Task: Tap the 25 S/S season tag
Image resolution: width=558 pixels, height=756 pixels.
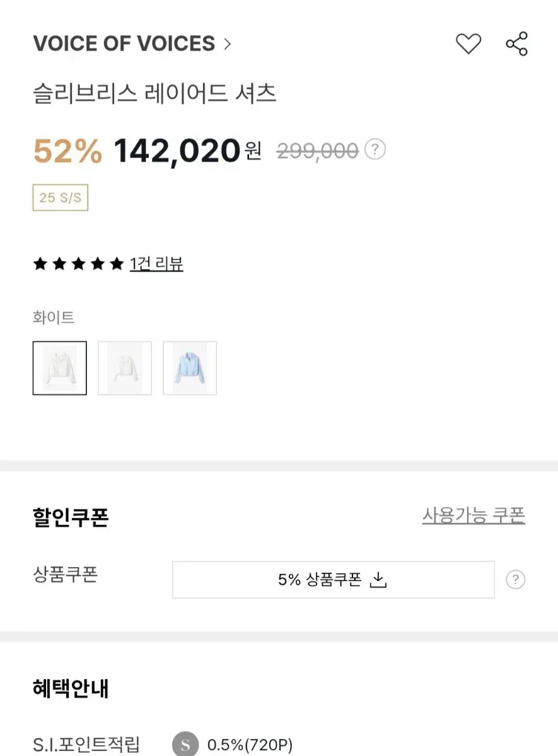Action: tap(61, 198)
